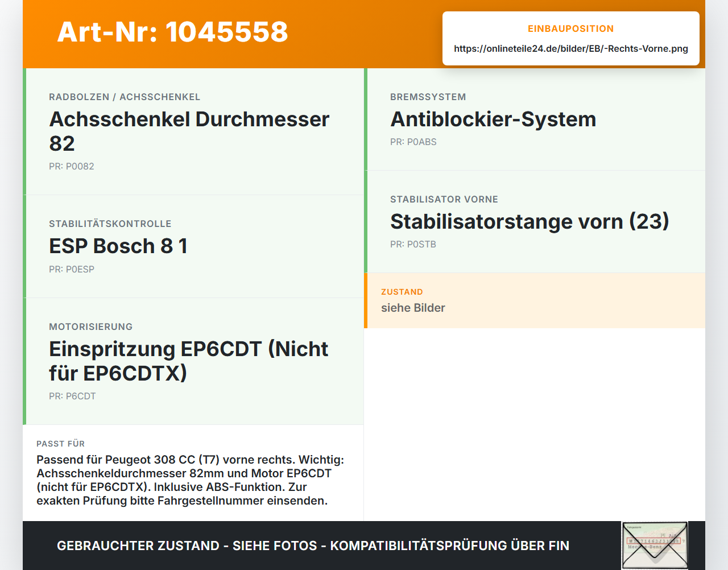This screenshot has height=570, width=728.
Task: Click the MOTORISIERUNG label
Action: coord(91,327)
